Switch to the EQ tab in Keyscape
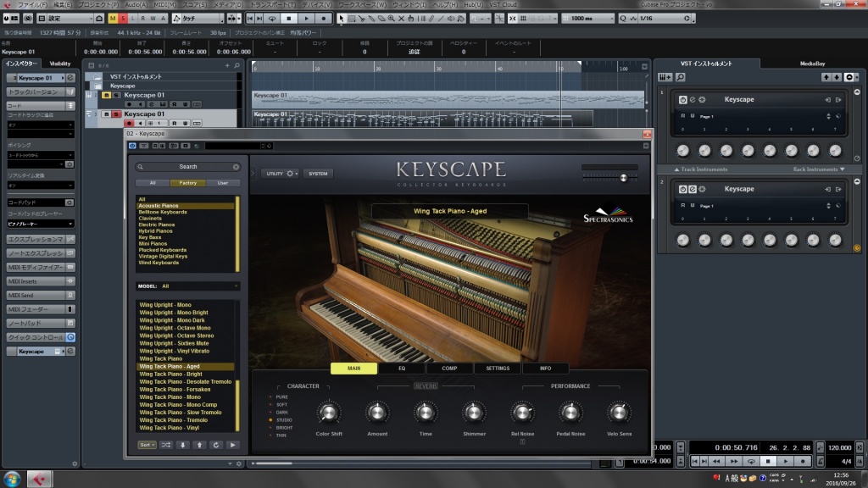This screenshot has height=488, width=868. 403,368
